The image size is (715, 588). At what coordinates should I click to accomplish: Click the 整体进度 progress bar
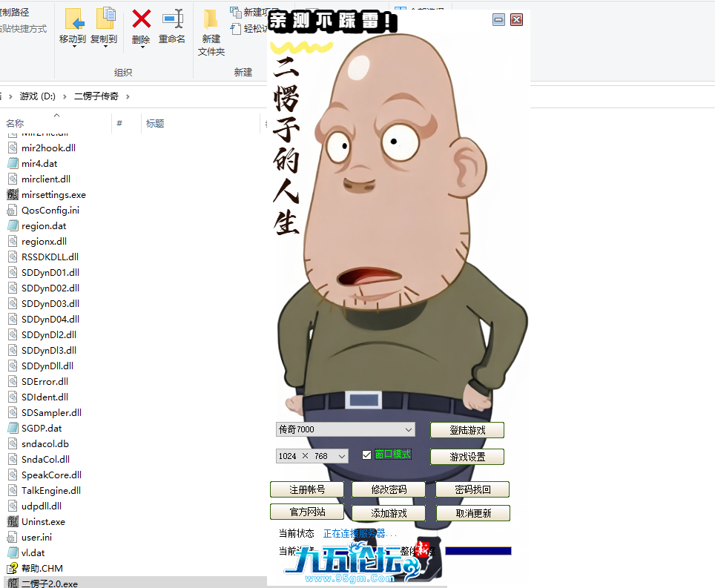pos(480,550)
